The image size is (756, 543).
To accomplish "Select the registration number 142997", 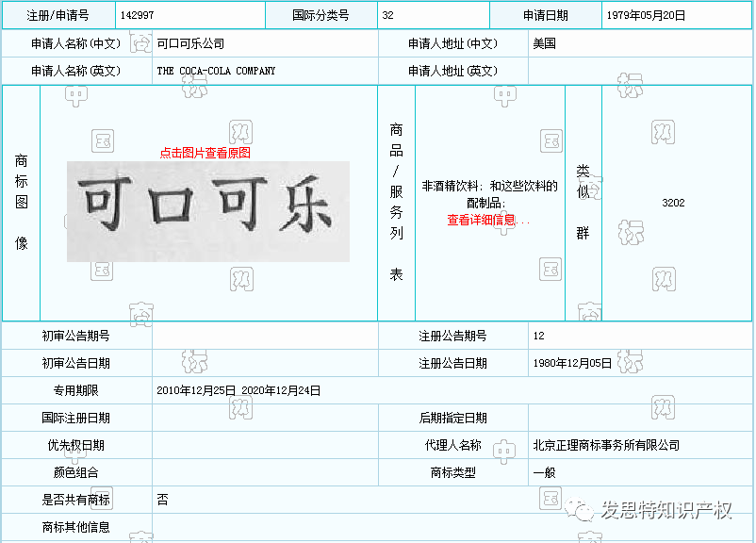I will click(x=138, y=15).
